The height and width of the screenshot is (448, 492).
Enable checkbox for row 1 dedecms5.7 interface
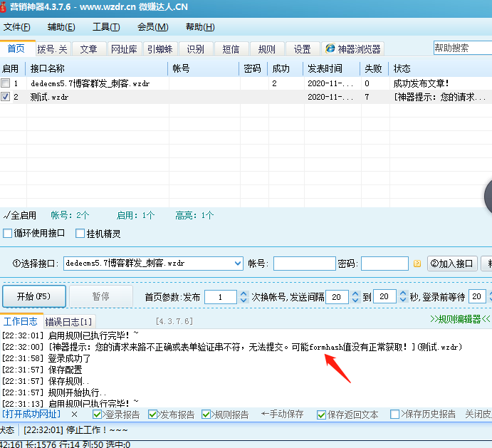click(x=5, y=83)
